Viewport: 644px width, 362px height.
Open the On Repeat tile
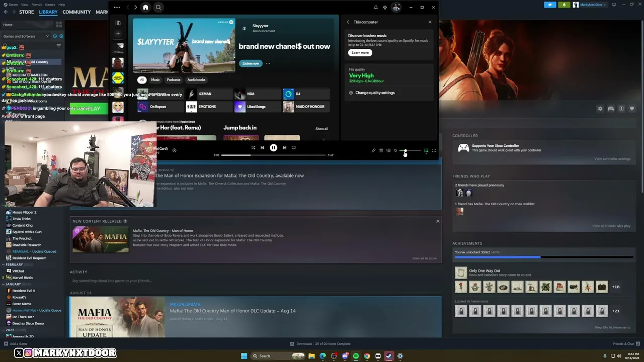(x=161, y=107)
